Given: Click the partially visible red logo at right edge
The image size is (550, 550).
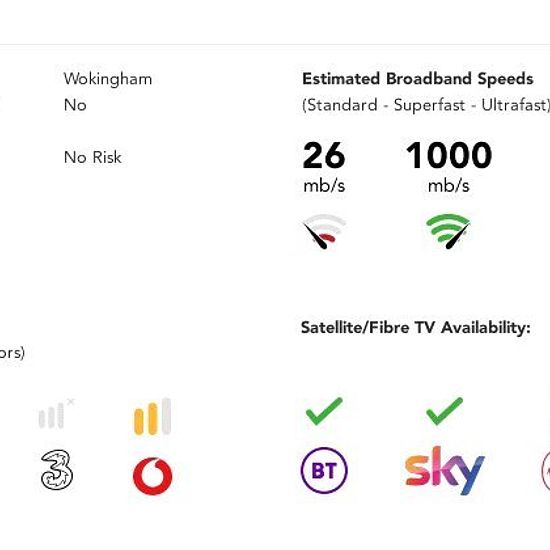Looking at the screenshot, I should click(x=546, y=471).
